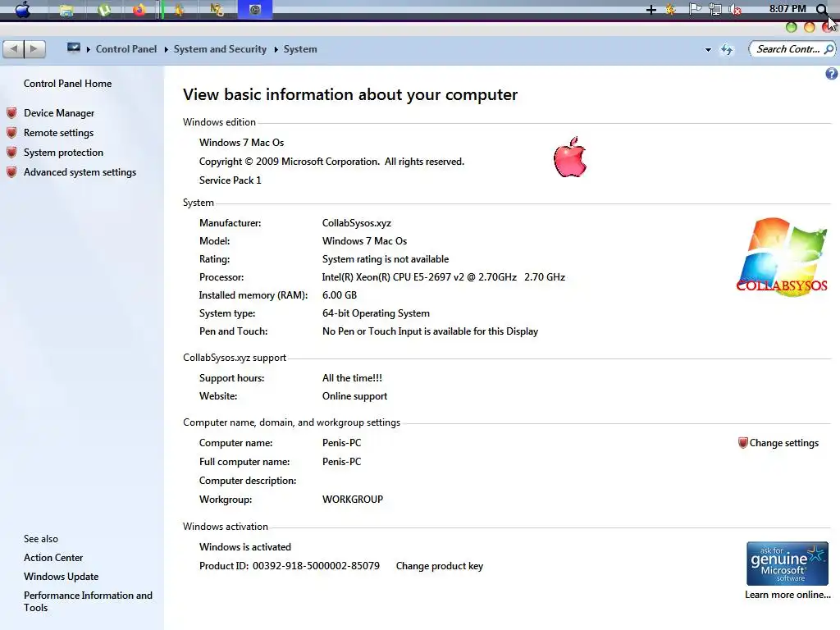
Task: Select the 64-bit Operating System value
Action: [x=376, y=313]
